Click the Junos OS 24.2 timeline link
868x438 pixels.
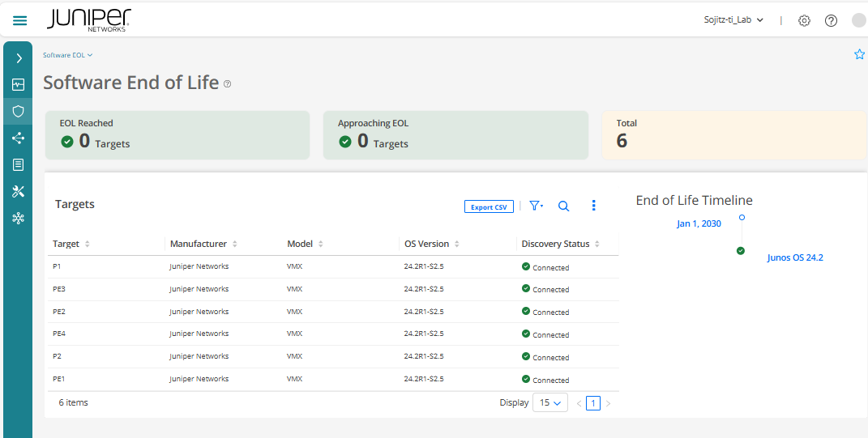click(795, 257)
